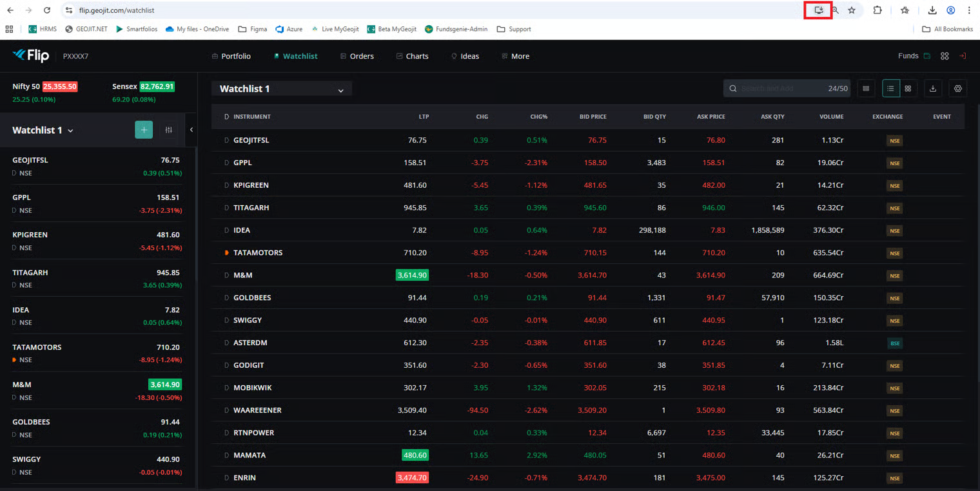Collapse the left sidebar with the chevron
This screenshot has height=491, width=980.
(x=191, y=130)
